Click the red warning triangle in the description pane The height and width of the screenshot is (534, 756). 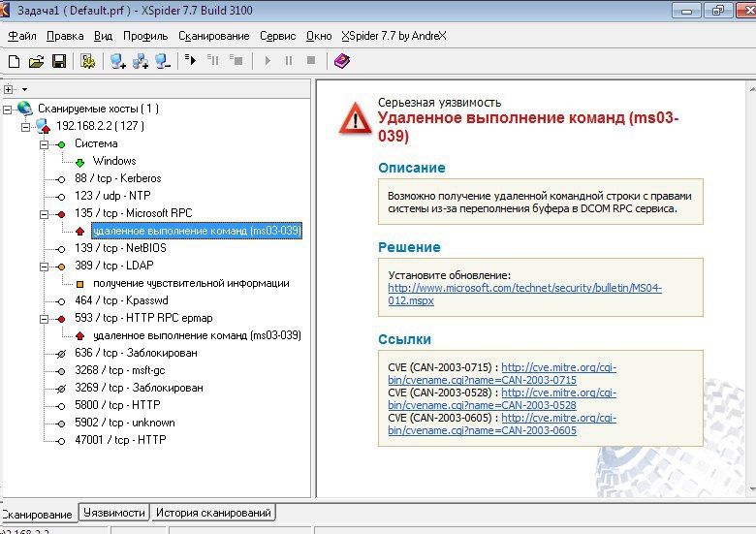(356, 118)
